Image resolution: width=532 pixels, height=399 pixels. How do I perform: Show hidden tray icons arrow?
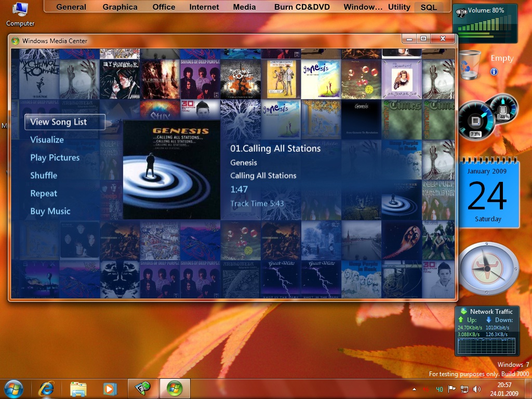[414, 389]
